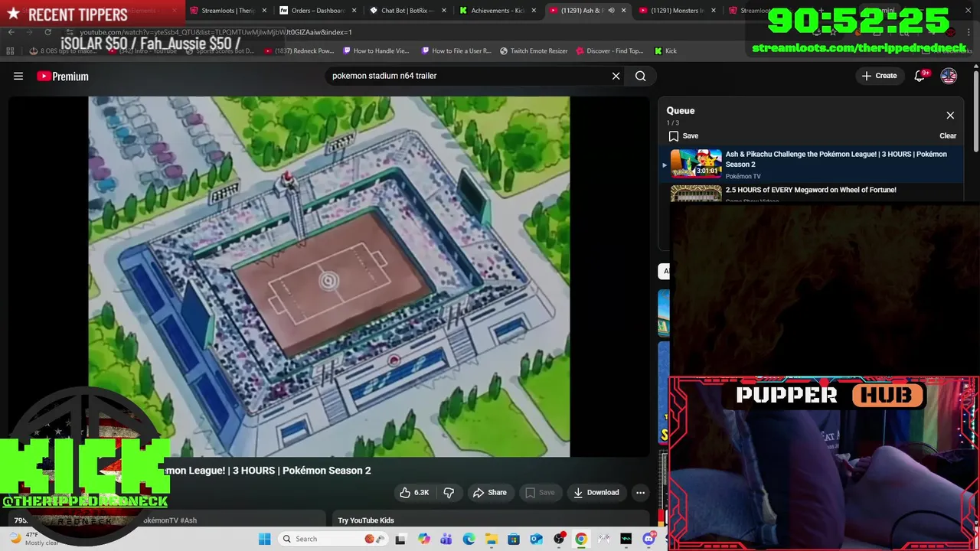Clear the search box with the X
The image size is (980, 551).
tap(616, 76)
